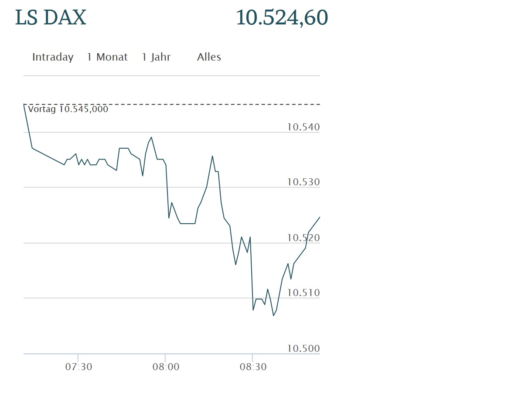Screen dimensions: 532x395
Task: Switch to the Intraday tab
Action: point(52,57)
